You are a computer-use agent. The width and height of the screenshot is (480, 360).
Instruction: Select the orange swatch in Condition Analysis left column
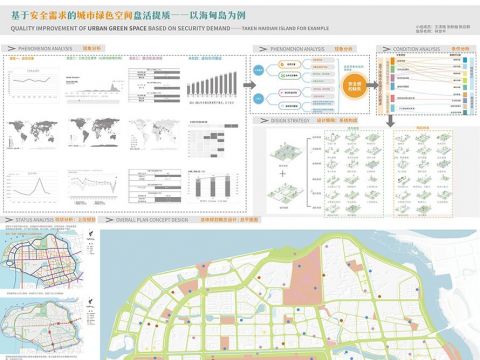pyautogui.click(x=392, y=61)
